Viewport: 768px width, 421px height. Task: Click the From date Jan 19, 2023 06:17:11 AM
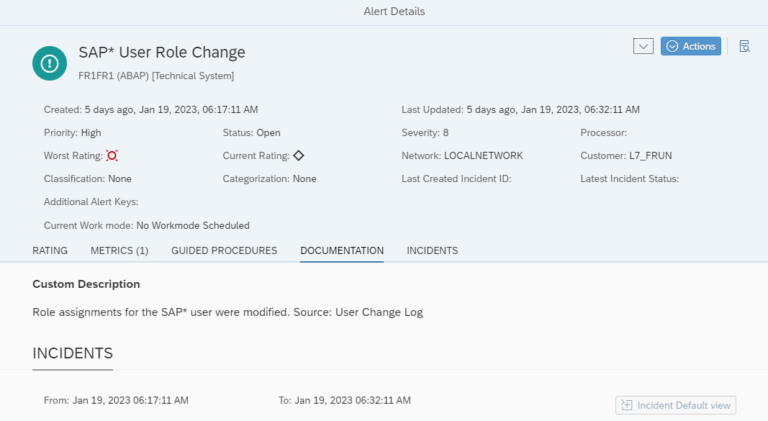pyautogui.click(x=130, y=400)
